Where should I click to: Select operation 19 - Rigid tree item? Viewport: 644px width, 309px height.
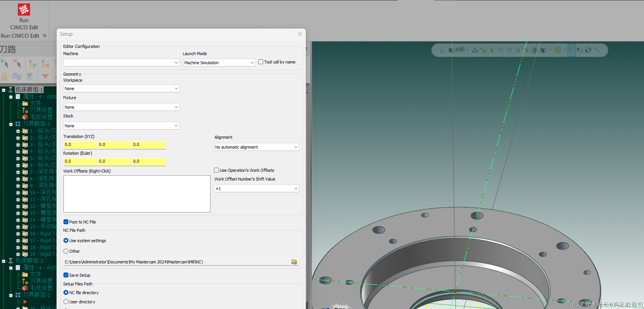point(43,254)
